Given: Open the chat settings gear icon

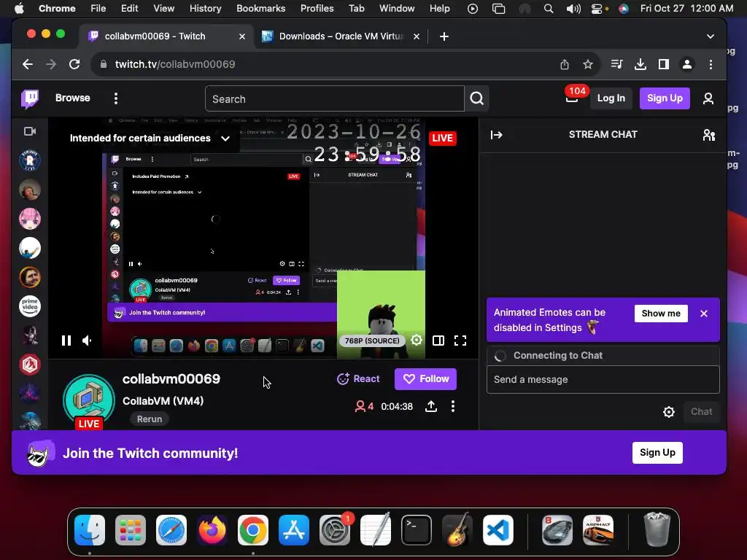Looking at the screenshot, I should pyautogui.click(x=669, y=412).
